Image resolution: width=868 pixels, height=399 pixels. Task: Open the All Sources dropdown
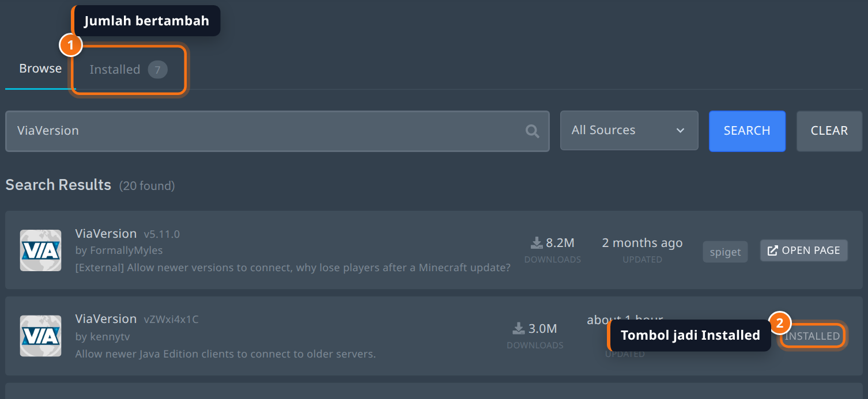click(x=629, y=130)
